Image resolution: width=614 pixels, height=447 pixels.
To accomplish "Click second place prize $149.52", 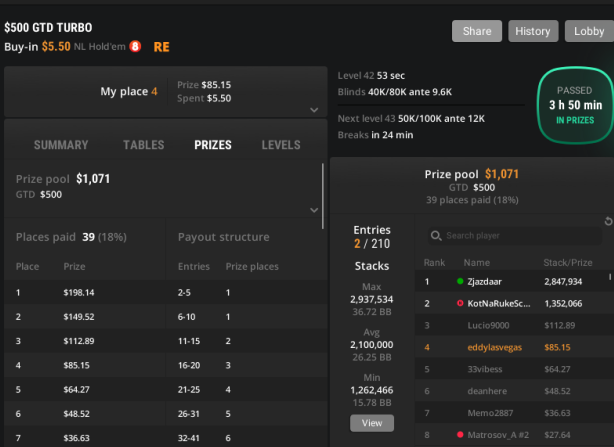I will click(x=79, y=317).
